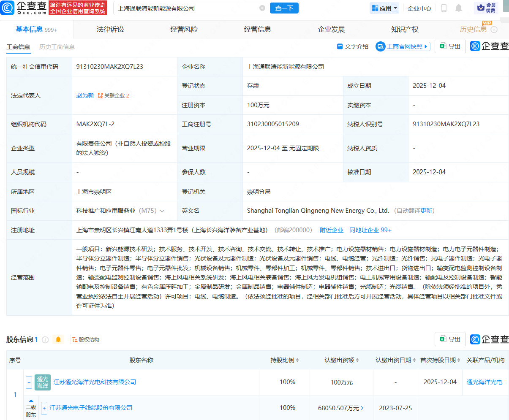Sort shareholders by 认缴出资额 column
Screen dimensions: 509x420
click(357, 360)
